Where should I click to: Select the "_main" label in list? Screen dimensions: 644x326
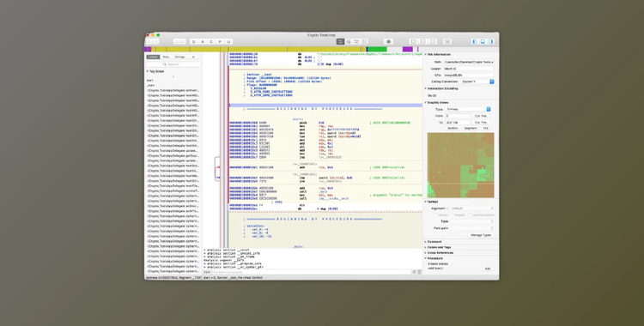(151, 86)
